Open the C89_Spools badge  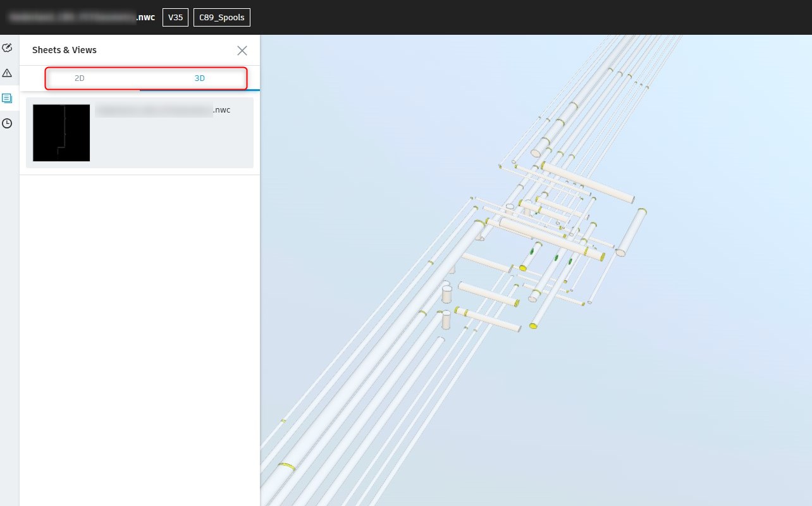(x=222, y=17)
